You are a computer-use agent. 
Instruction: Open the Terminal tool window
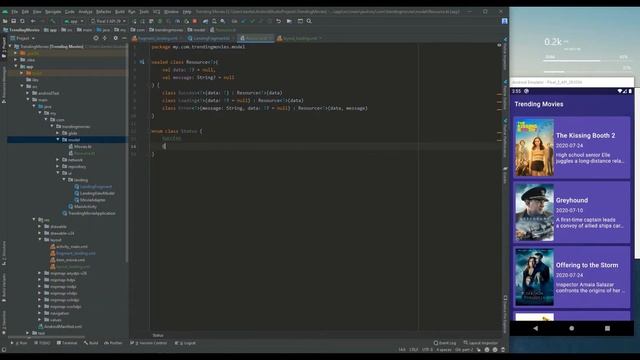(67, 343)
